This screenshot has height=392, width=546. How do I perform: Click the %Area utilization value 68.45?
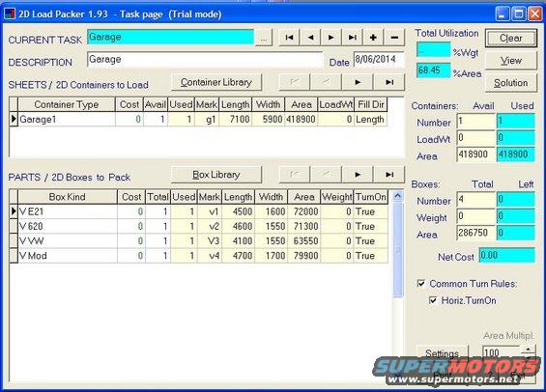[x=434, y=70]
